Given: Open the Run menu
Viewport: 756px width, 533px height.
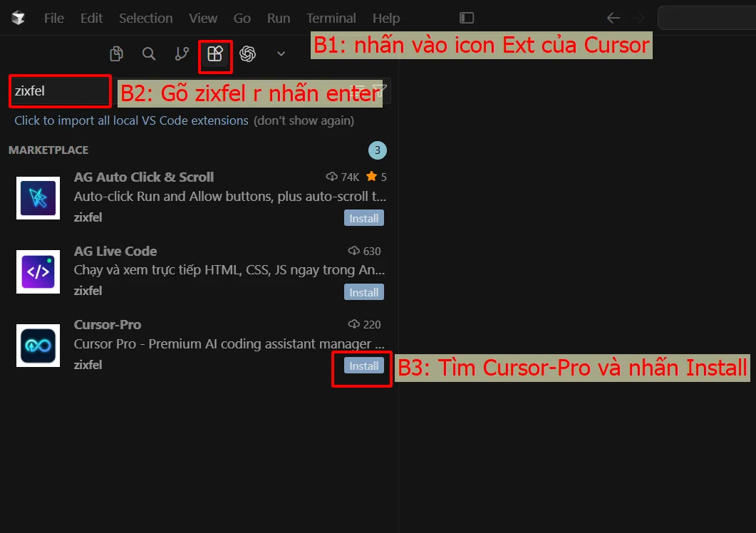Looking at the screenshot, I should (x=279, y=19).
